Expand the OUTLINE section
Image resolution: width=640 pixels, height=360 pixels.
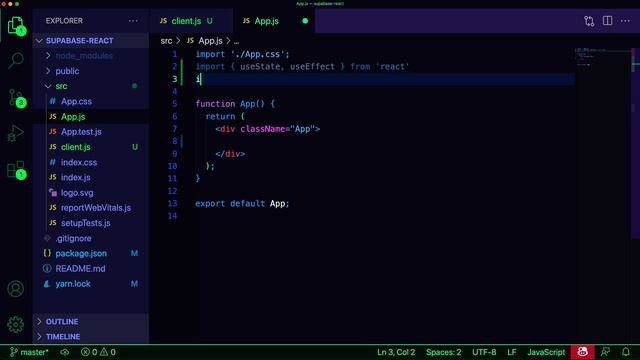(91, 322)
